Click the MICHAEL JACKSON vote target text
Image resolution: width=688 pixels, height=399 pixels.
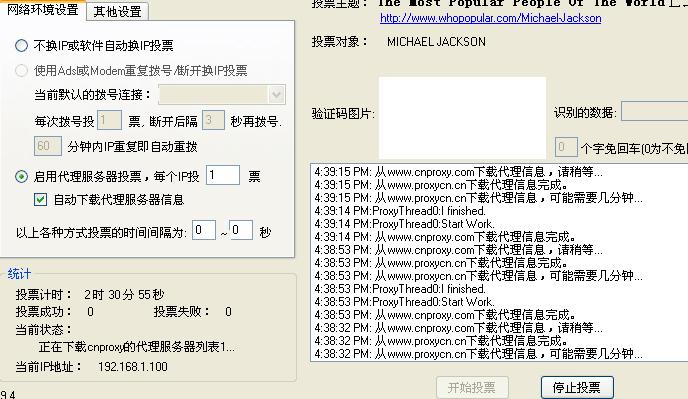click(x=436, y=42)
